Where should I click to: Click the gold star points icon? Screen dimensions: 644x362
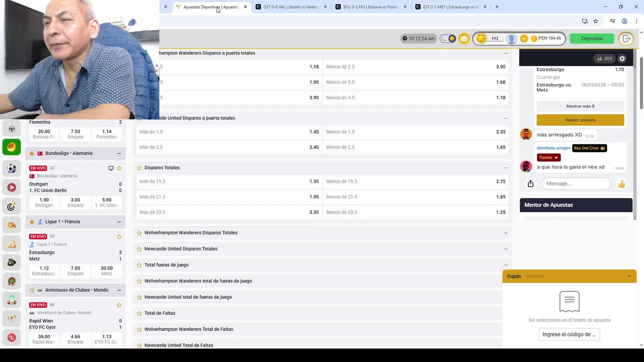tap(481, 39)
